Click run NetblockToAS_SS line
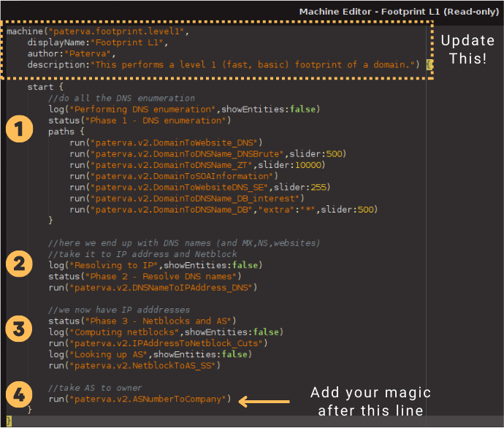Viewport: 504px width, 428px height. [x=134, y=366]
